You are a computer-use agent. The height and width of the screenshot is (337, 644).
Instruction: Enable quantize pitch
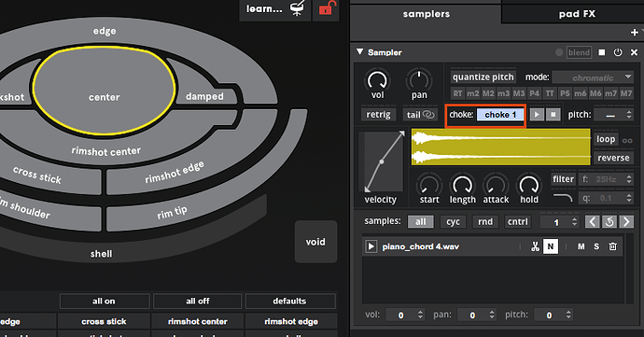click(483, 77)
